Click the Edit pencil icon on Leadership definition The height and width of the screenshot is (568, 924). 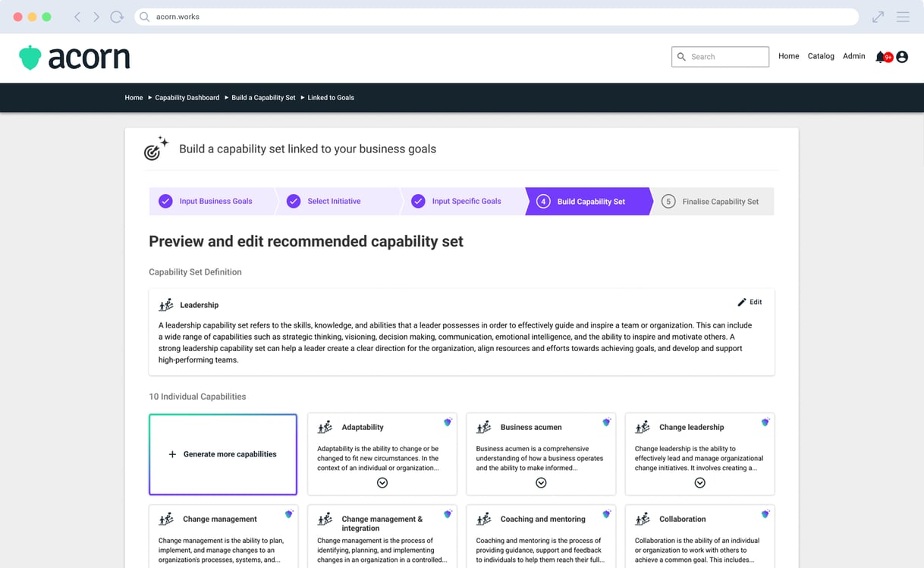741,302
